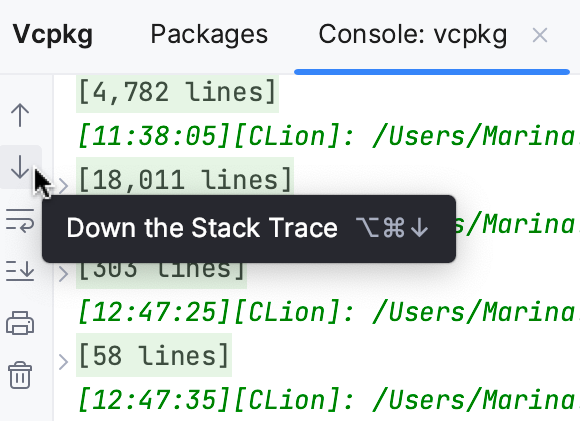Click the 12:47:35 CLion log line
Image resolution: width=580 pixels, height=421 pixels.
pyautogui.click(x=328, y=400)
